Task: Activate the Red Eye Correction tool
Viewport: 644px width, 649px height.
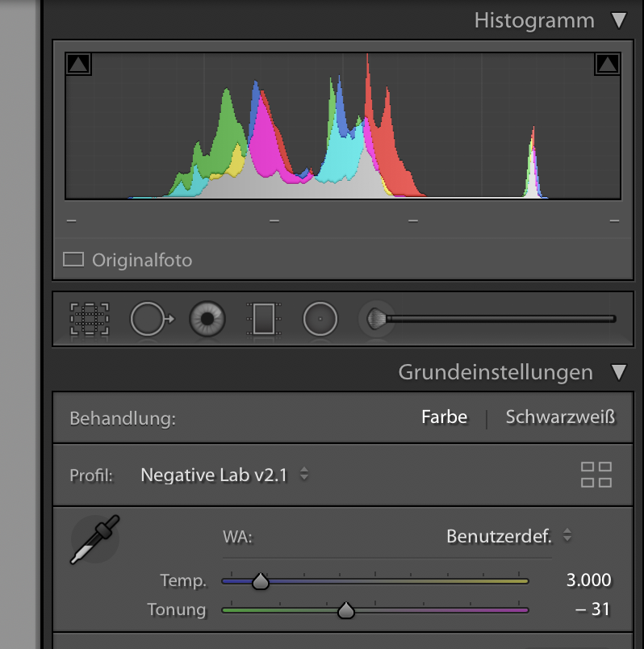Action: tap(207, 319)
